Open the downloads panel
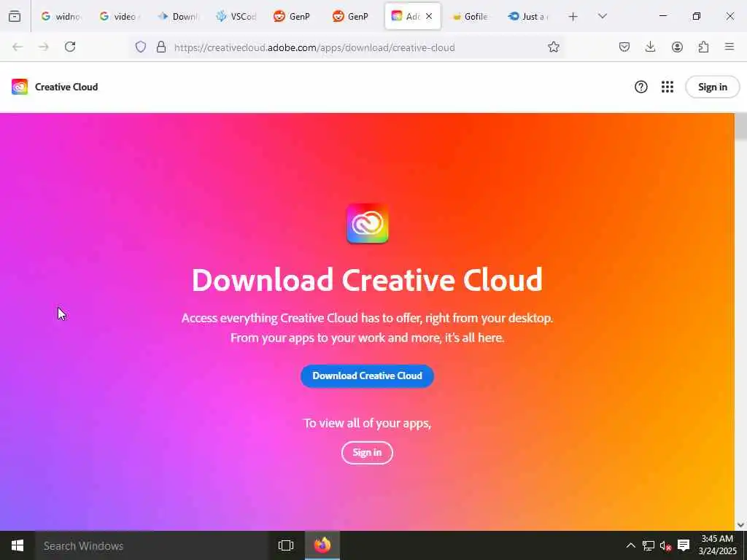Screen dimensions: 747x560 pyautogui.click(x=650, y=47)
